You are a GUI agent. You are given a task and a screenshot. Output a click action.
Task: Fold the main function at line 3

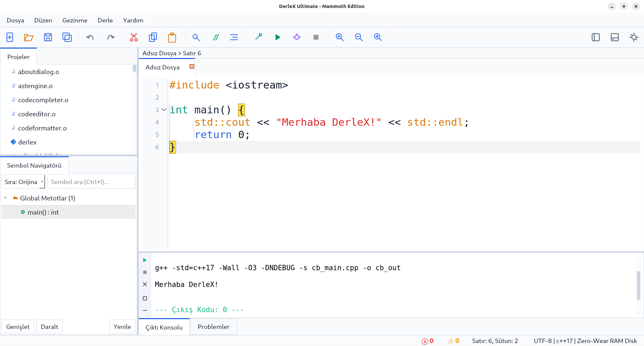tap(164, 110)
